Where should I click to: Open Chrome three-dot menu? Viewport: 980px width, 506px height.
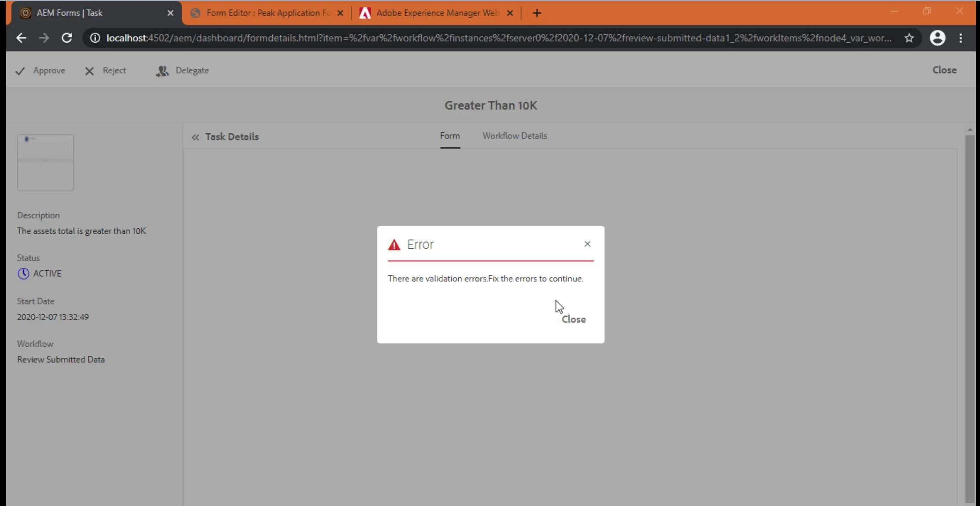(x=961, y=38)
